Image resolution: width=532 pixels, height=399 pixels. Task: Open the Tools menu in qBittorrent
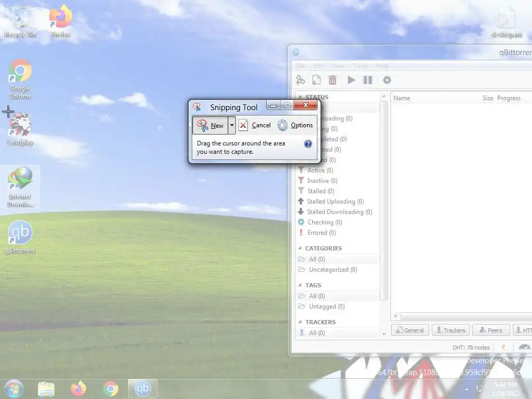coord(361,65)
